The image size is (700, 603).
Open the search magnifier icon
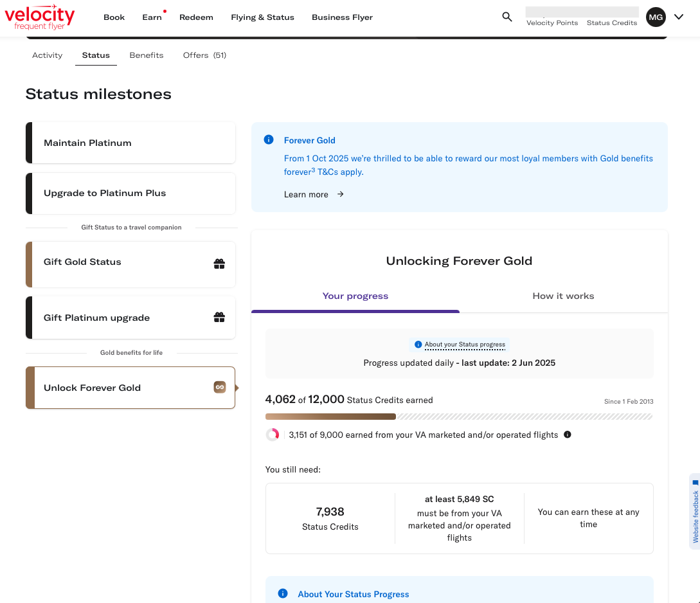click(x=507, y=17)
